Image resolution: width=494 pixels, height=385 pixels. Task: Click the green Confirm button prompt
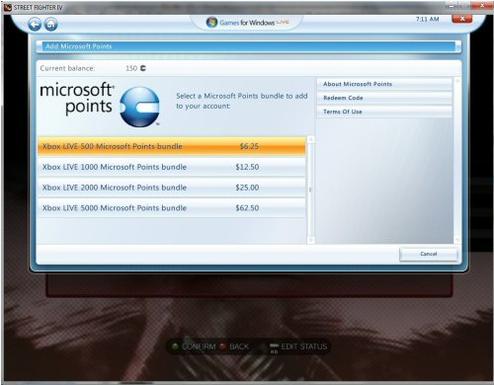(x=195, y=347)
